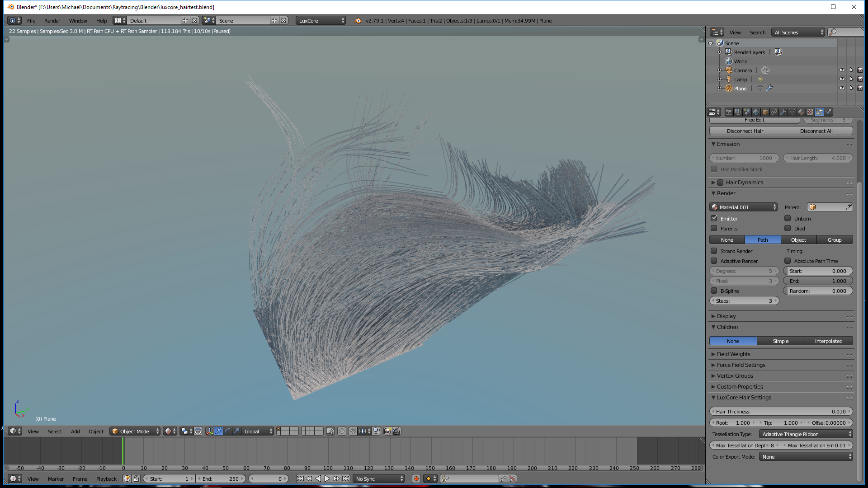Open the No Sync playback dropdown

click(378, 479)
